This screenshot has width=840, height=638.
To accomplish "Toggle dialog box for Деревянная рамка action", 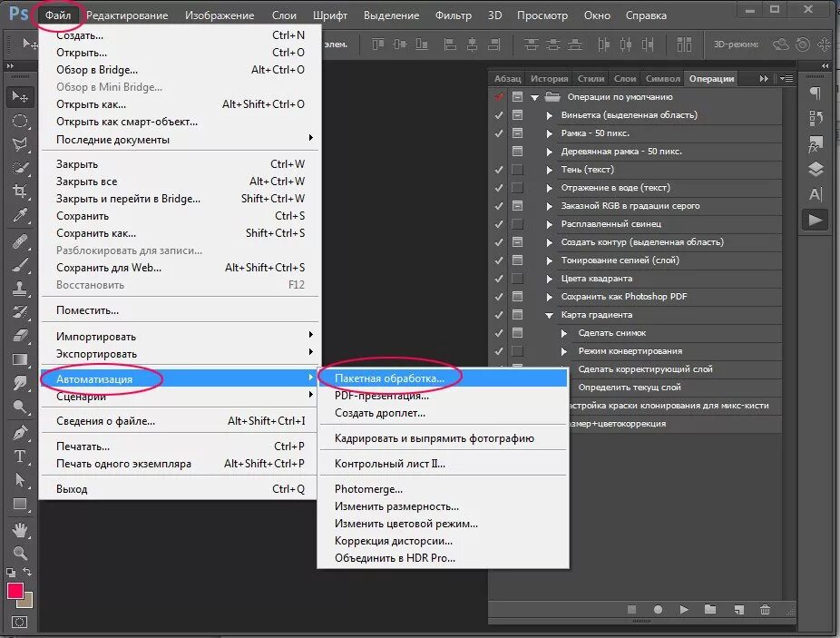I will [517, 152].
